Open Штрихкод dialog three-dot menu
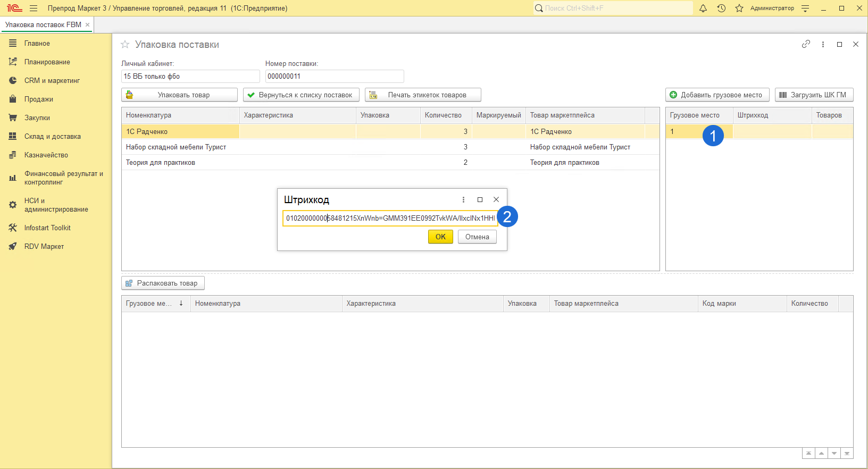This screenshot has height=469, width=868. coord(463,200)
